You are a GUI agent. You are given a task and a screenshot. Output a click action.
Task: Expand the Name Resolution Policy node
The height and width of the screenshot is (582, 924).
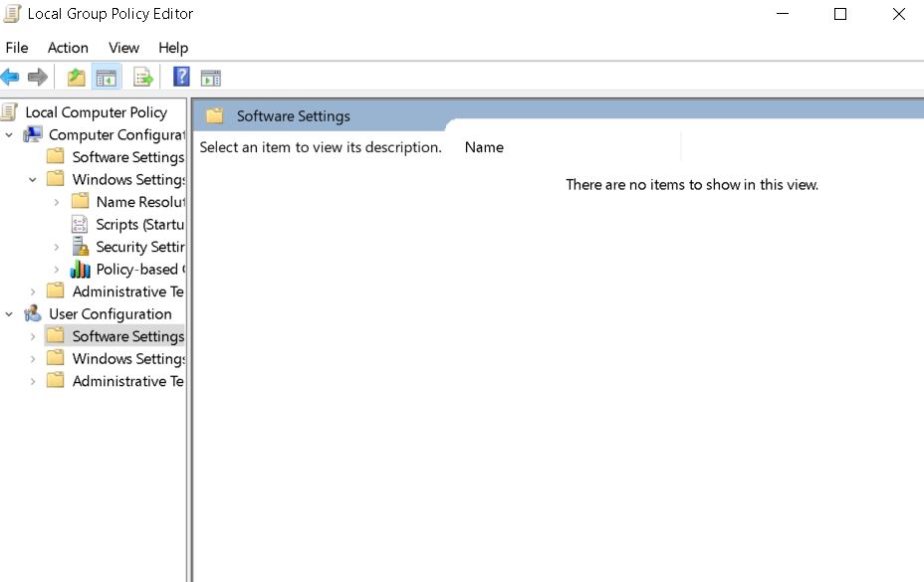pos(57,202)
